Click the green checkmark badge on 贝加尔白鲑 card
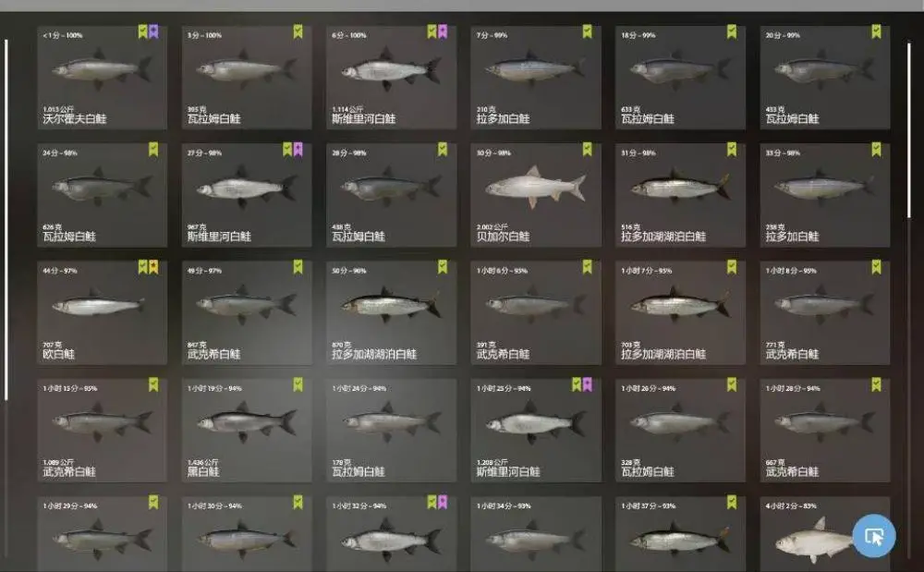This screenshot has width=924, height=572. pos(588,149)
